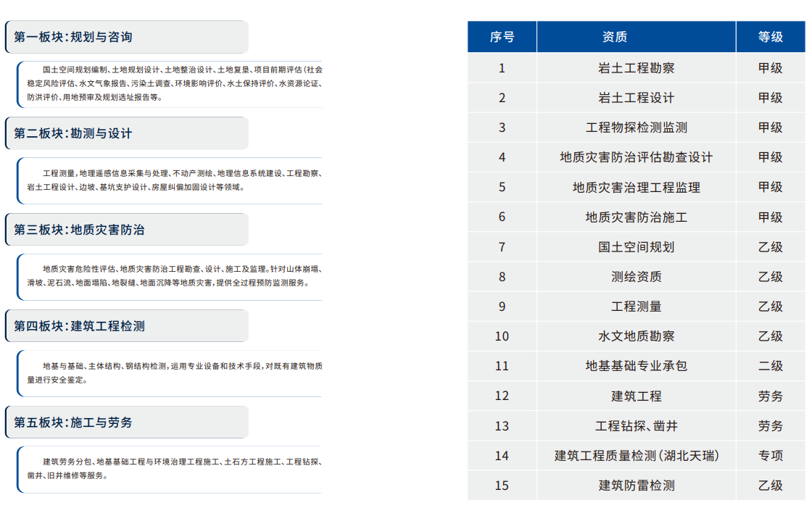Click the 劳务 grade cell beside 工程钻探、凿井
This screenshot has width=812, height=508.
(x=770, y=425)
